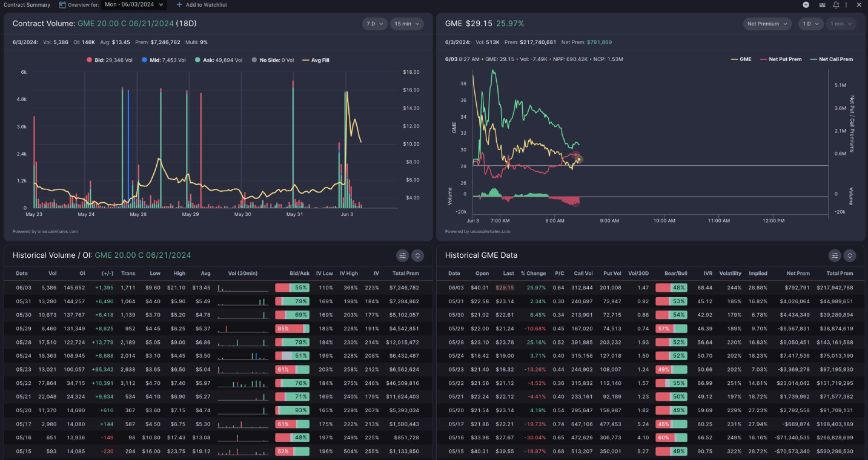Screen dimensions: 868x460
Task: Collapse the Historical Volume / OI panel
Action: pos(417,255)
